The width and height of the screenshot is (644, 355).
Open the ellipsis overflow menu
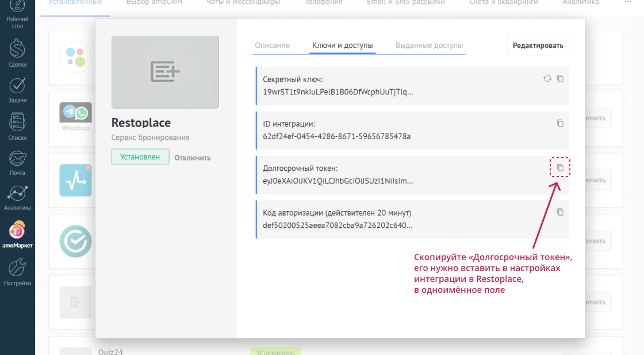(628, 3)
